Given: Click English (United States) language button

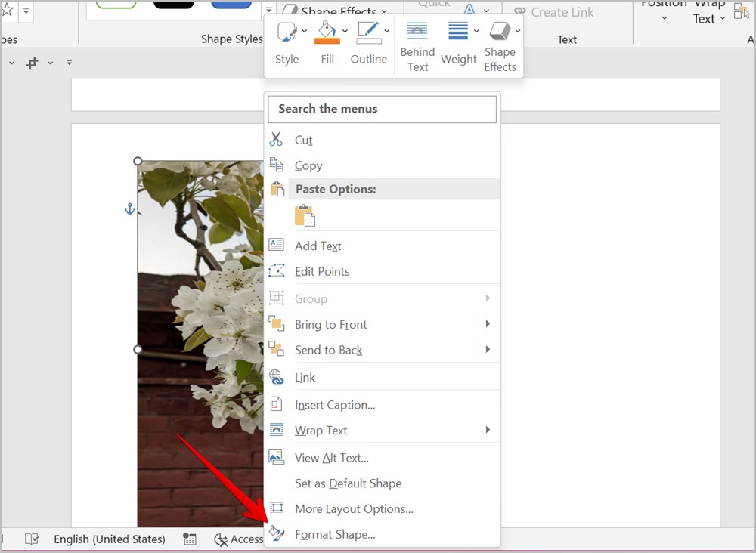Looking at the screenshot, I should [x=110, y=539].
